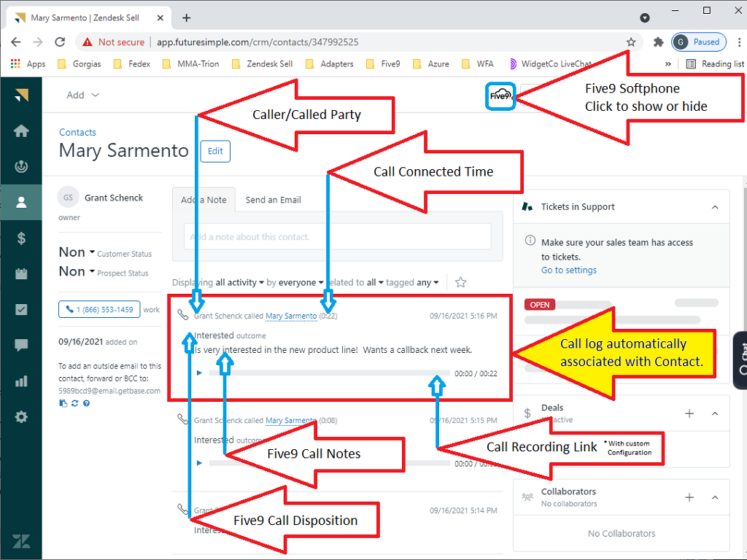The width and height of the screenshot is (747, 560).
Task: Open the Five9 softphone icon
Action: point(500,96)
